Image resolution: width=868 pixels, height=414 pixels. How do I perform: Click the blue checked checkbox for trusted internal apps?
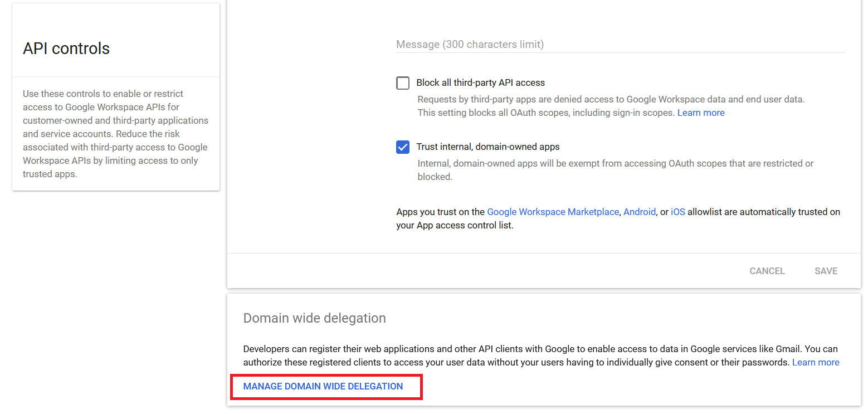click(x=403, y=147)
